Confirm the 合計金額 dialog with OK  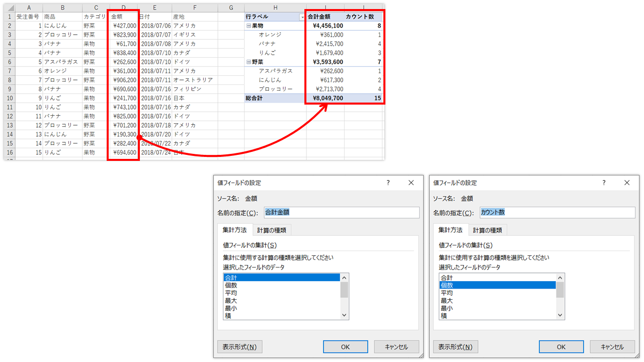tap(345, 347)
